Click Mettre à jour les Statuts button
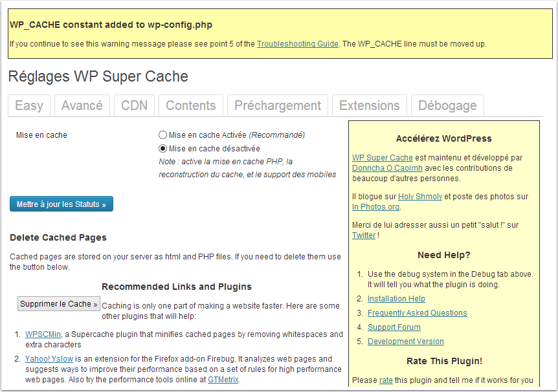This screenshot has height=392, width=558. click(x=61, y=204)
